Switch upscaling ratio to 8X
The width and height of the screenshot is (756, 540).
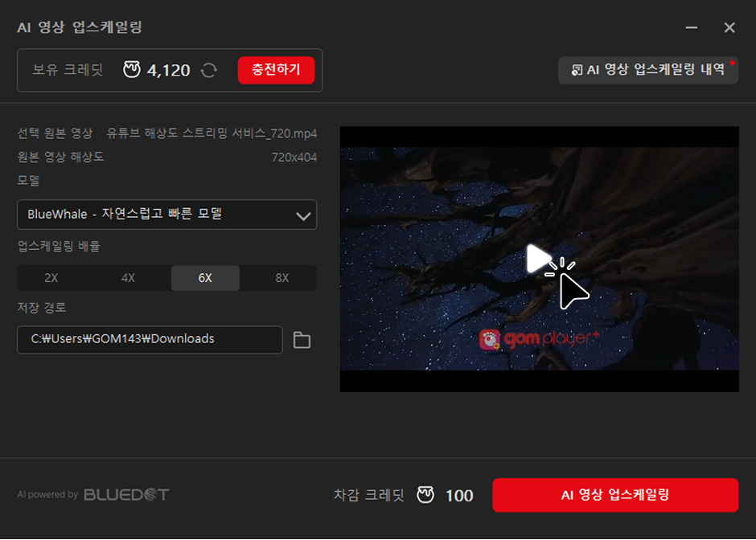[281, 278]
